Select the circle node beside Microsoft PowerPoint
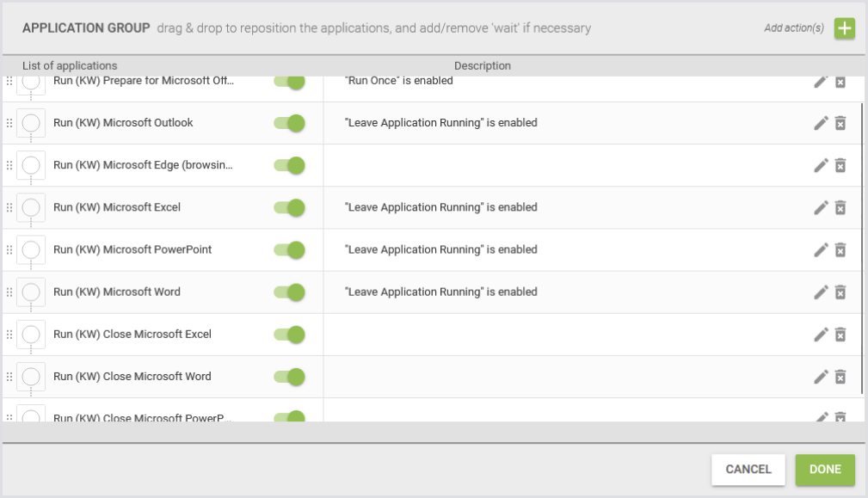 tap(31, 249)
